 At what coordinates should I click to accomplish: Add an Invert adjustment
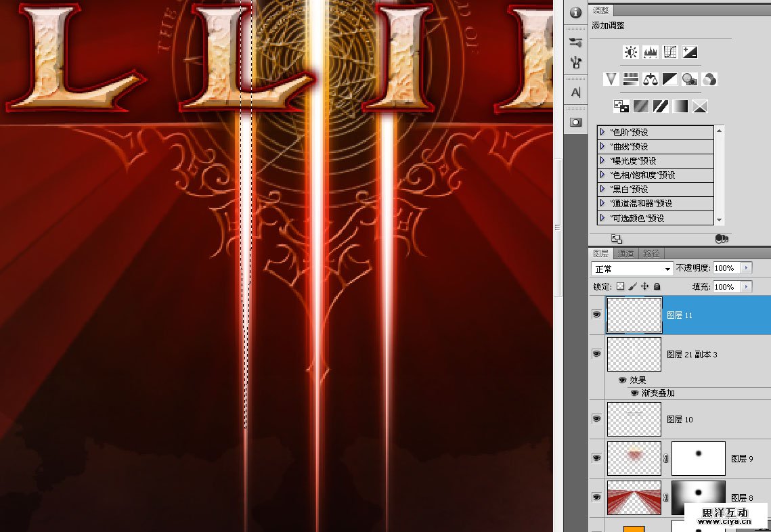621,106
